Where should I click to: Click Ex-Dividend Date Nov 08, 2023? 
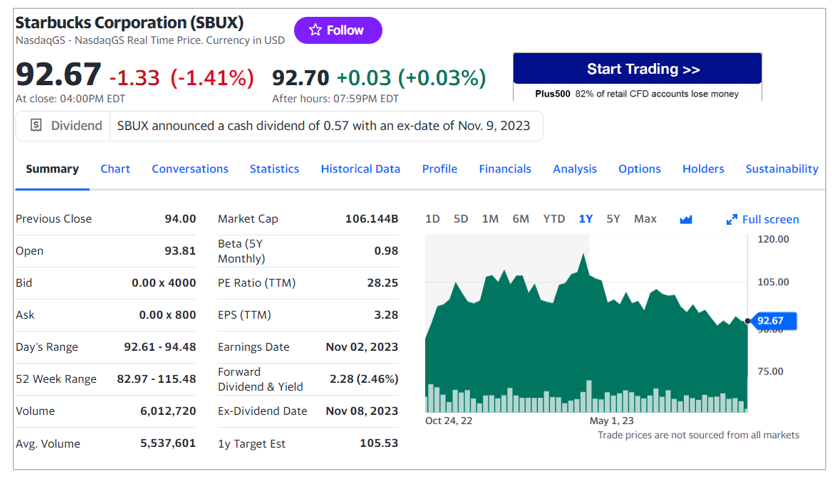(x=362, y=411)
